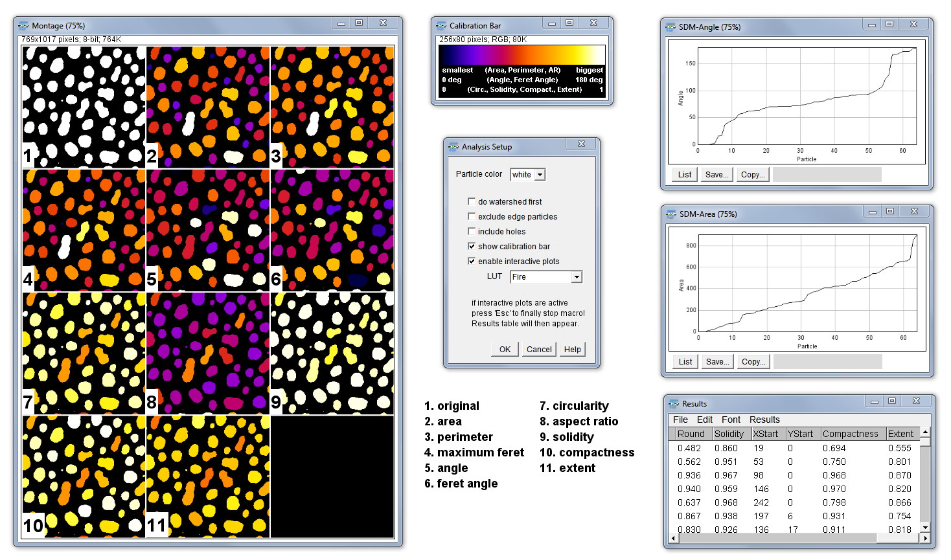
Task: Select montage panel 2 area map
Action: tap(208, 107)
